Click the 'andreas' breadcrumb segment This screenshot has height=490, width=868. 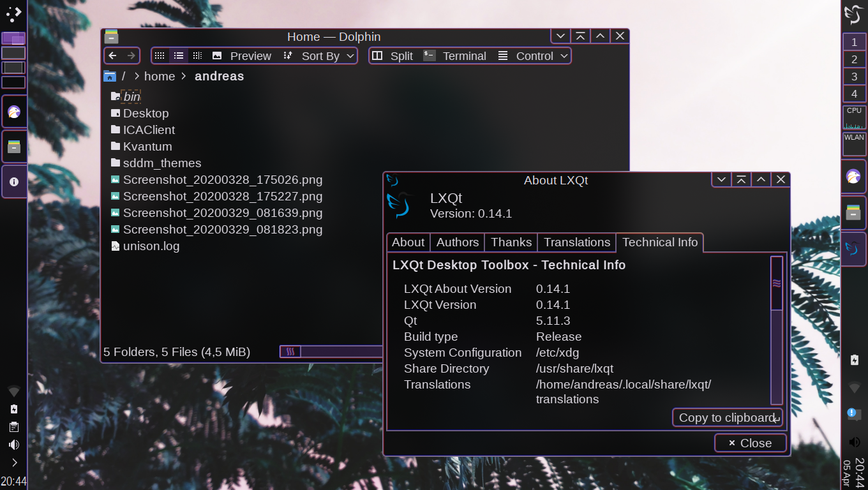tap(220, 76)
